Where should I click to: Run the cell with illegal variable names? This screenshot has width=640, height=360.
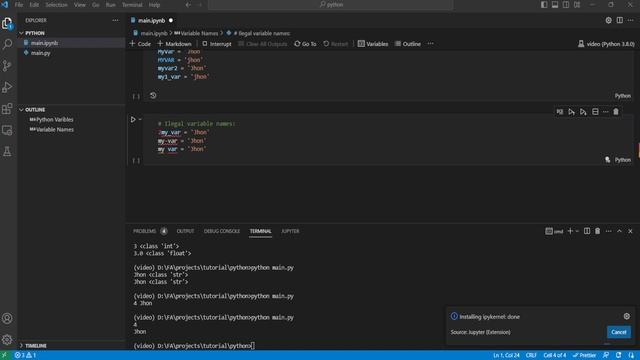pyautogui.click(x=133, y=120)
